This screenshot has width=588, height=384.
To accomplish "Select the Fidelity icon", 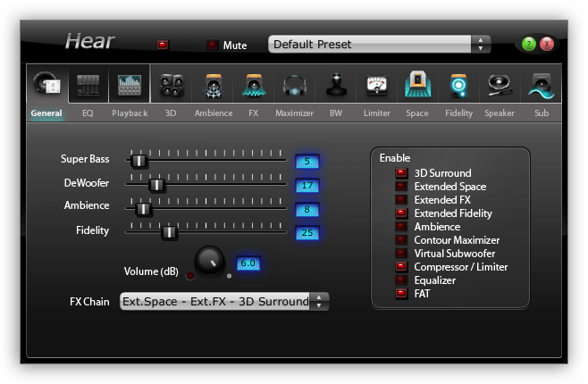I will [458, 86].
